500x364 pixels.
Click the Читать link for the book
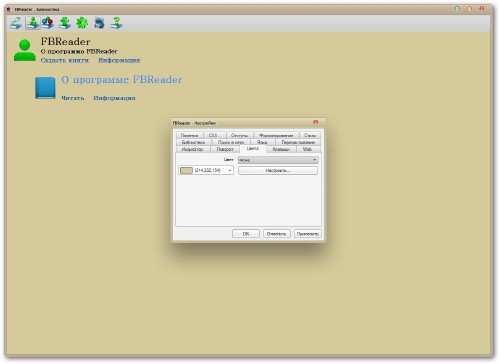73,98
